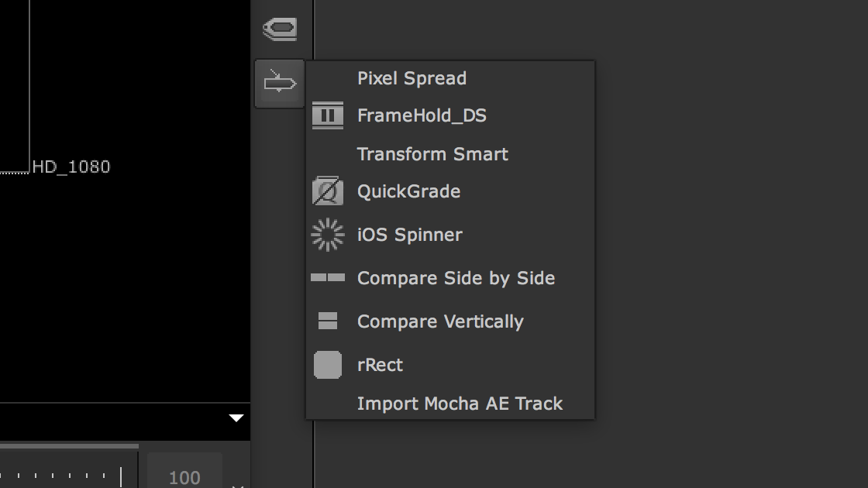The image size is (868, 488).
Task: Click the stacked disk toolbar icon
Action: click(x=280, y=29)
